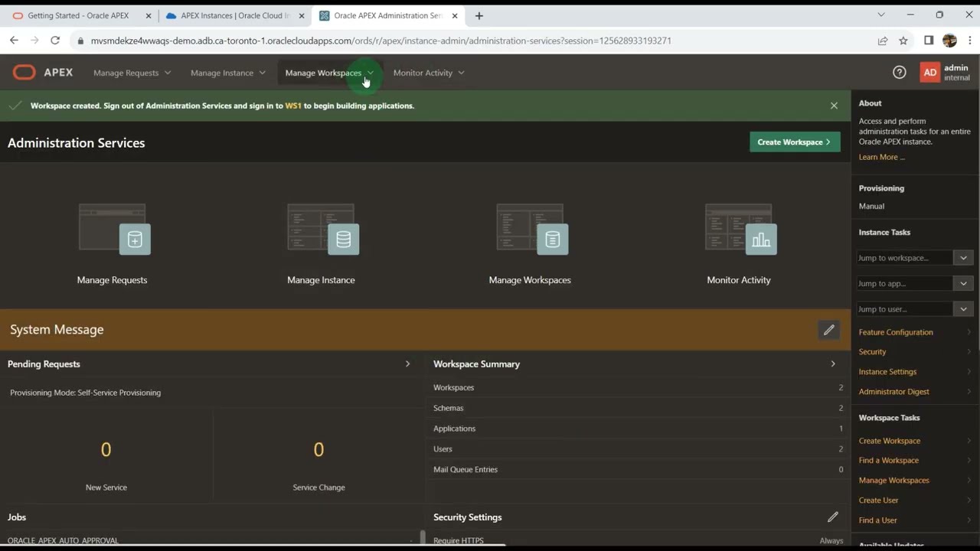The height and width of the screenshot is (551, 980).
Task: Close the APEX Instances Oracle Cloud tab
Action: (302, 15)
